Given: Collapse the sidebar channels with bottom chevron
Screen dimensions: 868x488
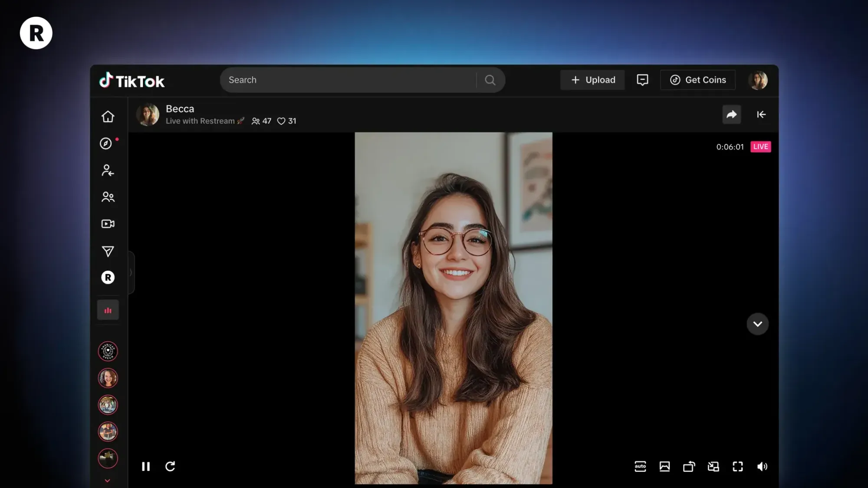Looking at the screenshot, I should 108,480.
